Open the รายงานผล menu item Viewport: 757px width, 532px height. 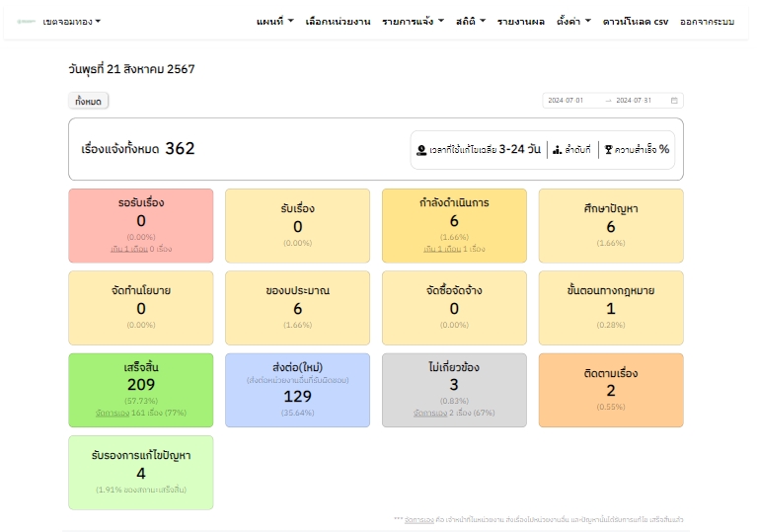[520, 21]
